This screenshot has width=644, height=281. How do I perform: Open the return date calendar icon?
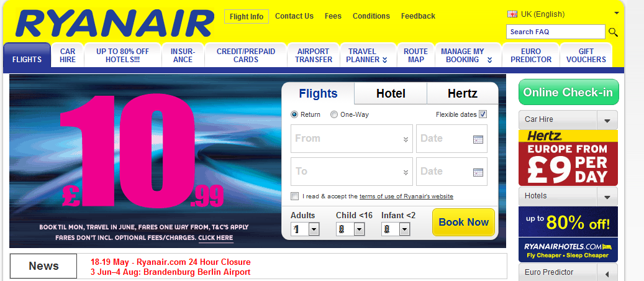478,172
